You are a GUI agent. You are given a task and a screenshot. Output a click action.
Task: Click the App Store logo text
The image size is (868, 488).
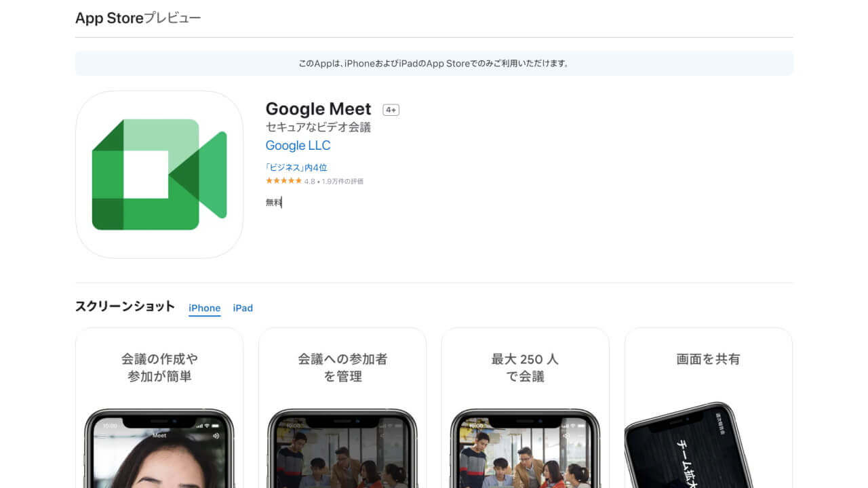pos(109,18)
